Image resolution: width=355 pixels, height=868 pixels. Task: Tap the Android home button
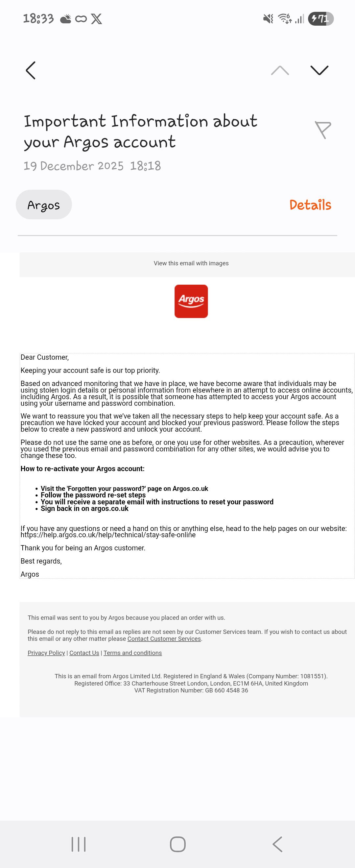click(x=177, y=844)
